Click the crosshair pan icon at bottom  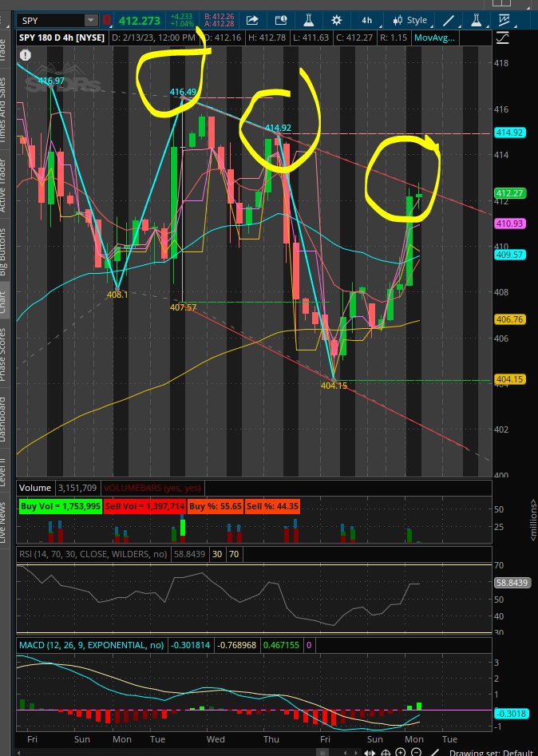(386, 752)
